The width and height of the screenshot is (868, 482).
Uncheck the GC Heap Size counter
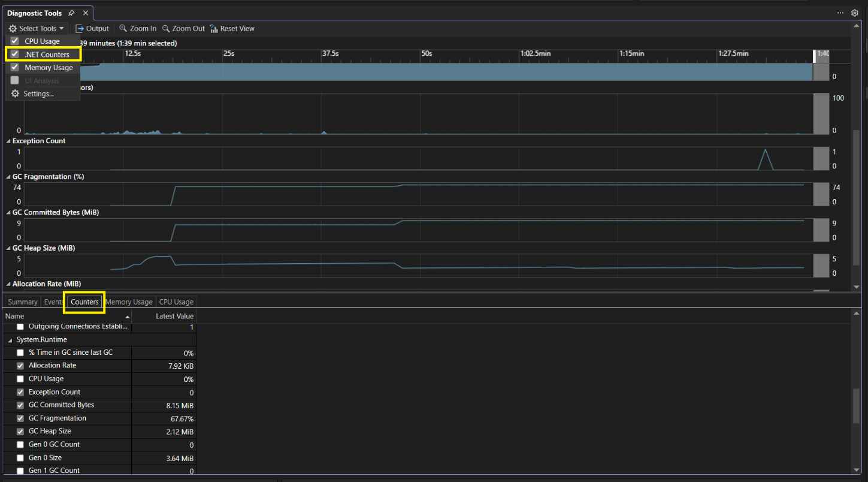(x=20, y=432)
